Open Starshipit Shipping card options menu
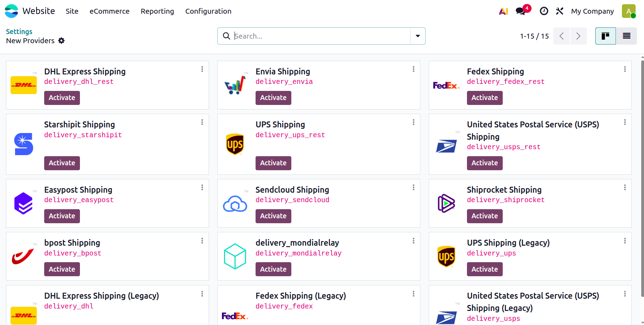The width and height of the screenshot is (644, 325). click(x=202, y=122)
